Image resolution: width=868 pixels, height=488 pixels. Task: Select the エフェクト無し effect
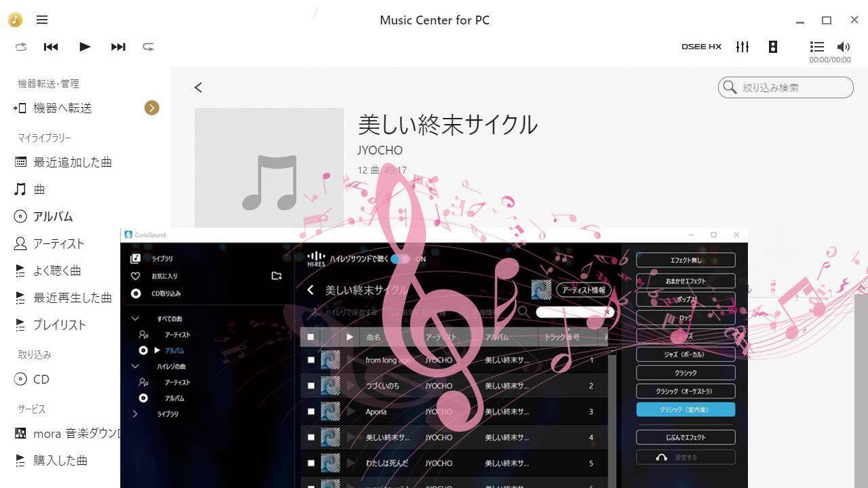coord(686,260)
